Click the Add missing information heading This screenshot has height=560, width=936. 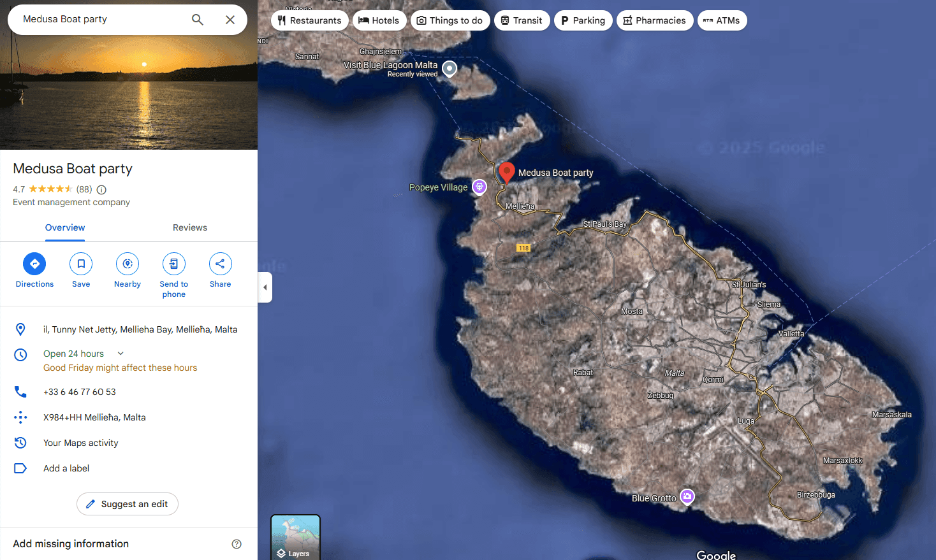click(x=71, y=543)
